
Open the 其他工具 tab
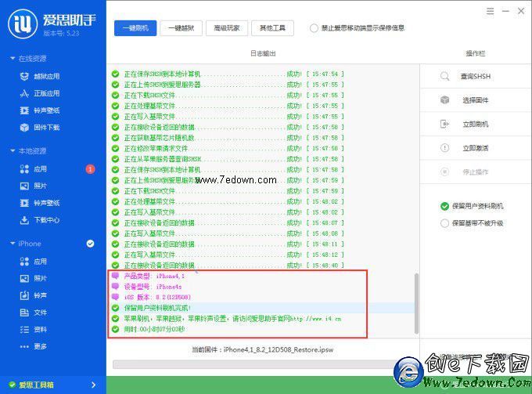coord(273,28)
